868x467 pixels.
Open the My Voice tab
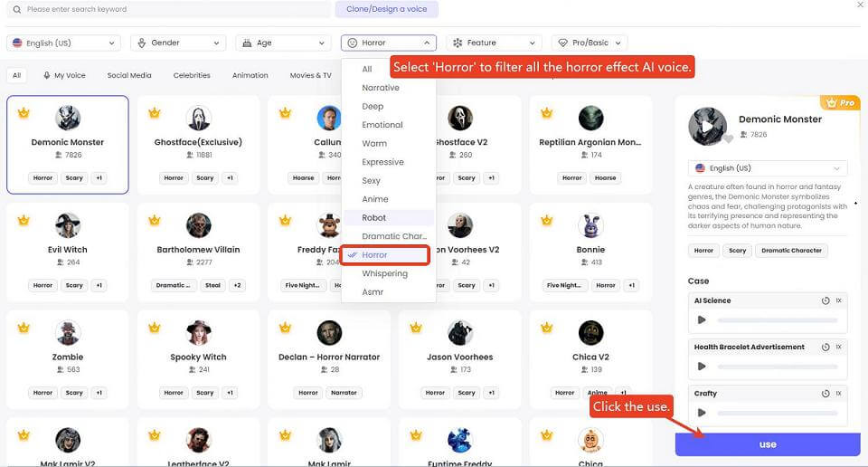click(x=64, y=75)
